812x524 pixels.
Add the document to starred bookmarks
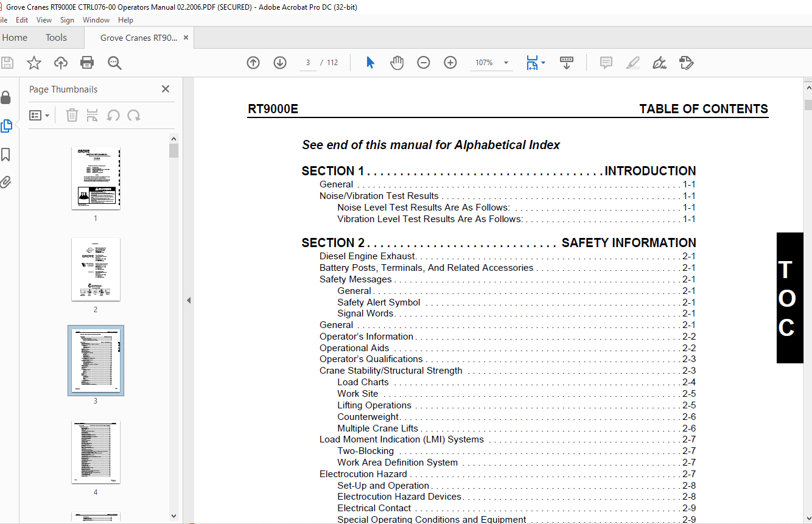coord(34,63)
